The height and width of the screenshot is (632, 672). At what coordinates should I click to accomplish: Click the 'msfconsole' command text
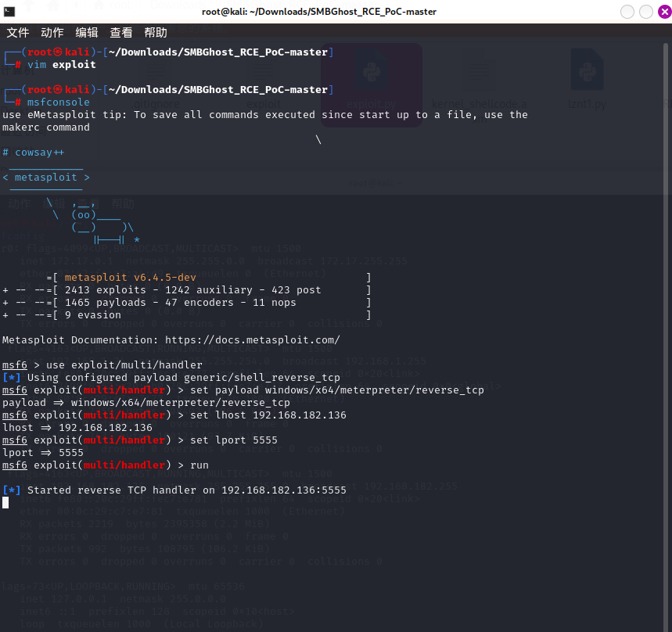tap(59, 102)
